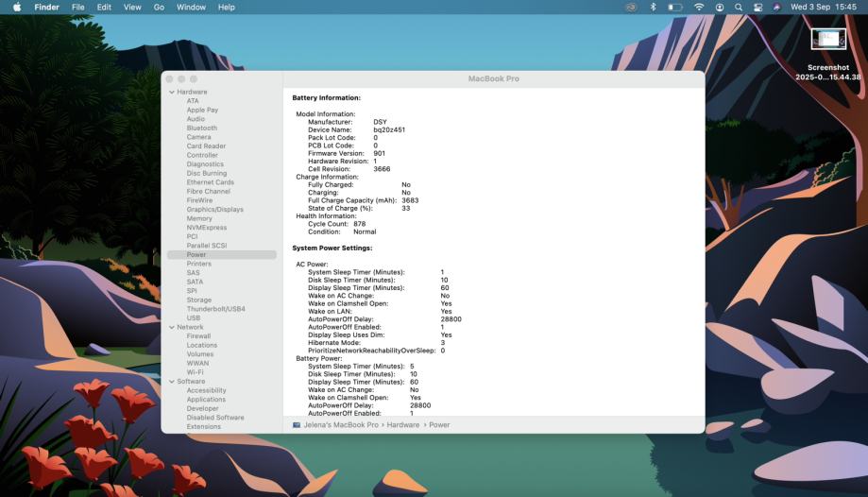868x497 pixels.
Task: Open the Bluetooth menu bar icon
Action: [654, 7]
